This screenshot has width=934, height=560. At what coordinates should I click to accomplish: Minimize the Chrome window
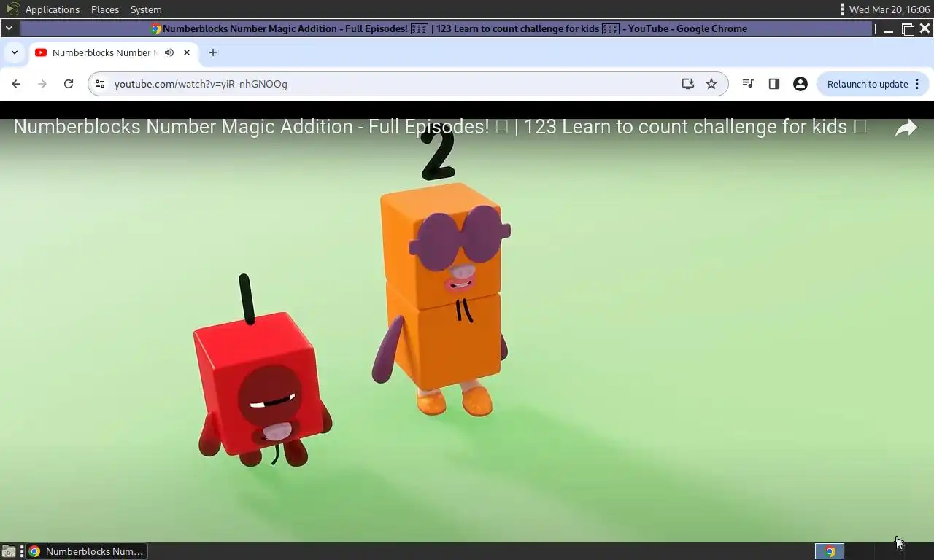[x=888, y=29]
